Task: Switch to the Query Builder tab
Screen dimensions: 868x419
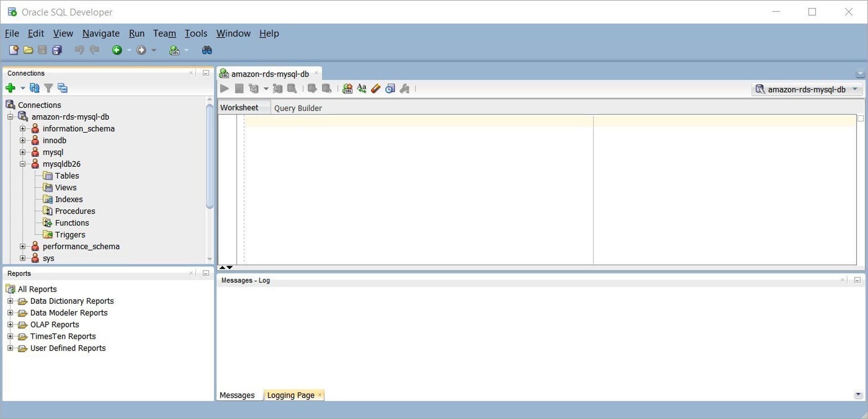Action: point(298,108)
